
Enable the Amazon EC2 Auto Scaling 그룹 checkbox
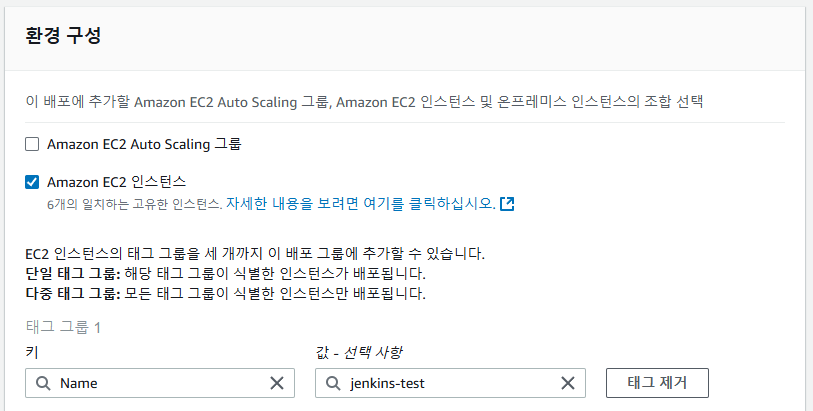(x=32, y=144)
